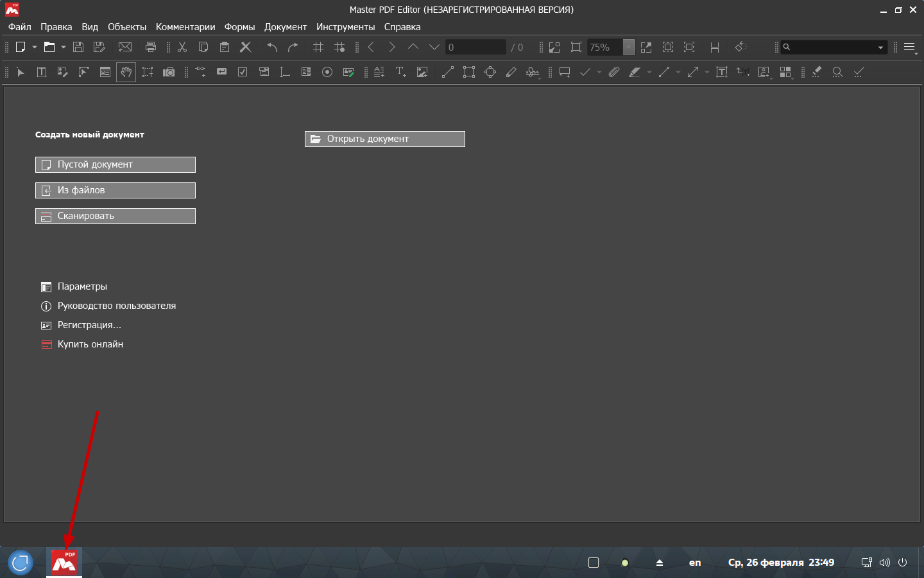Select the Hand tool
This screenshot has width=924, height=578.
click(126, 72)
